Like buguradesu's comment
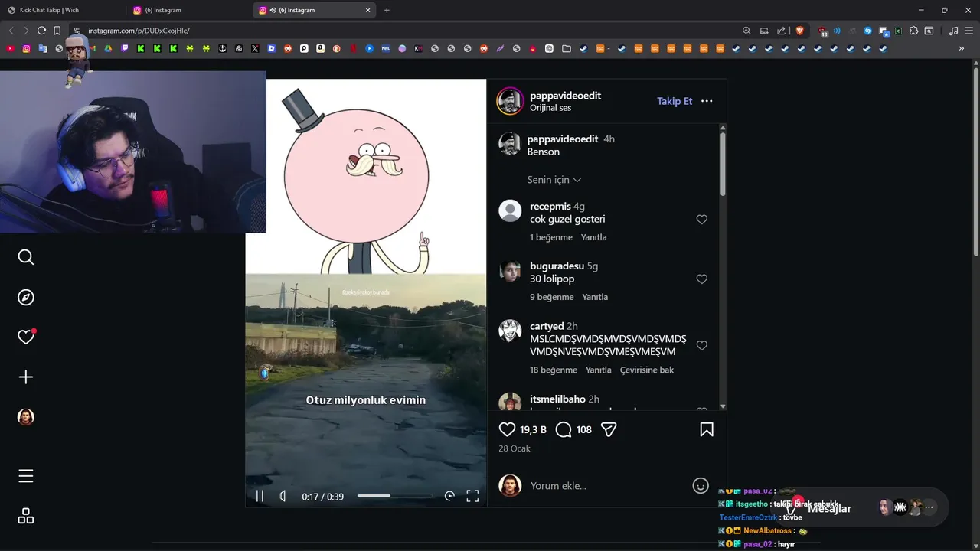980x551 pixels. coord(701,279)
